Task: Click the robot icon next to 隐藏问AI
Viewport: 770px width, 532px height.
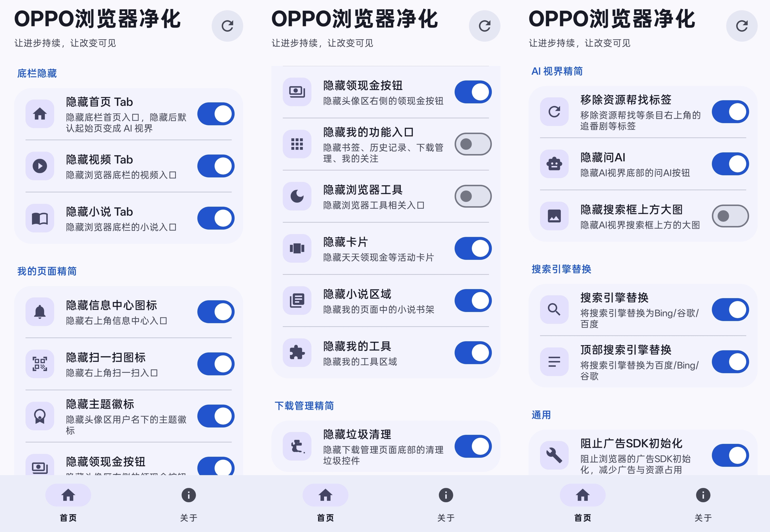Action: (554, 164)
